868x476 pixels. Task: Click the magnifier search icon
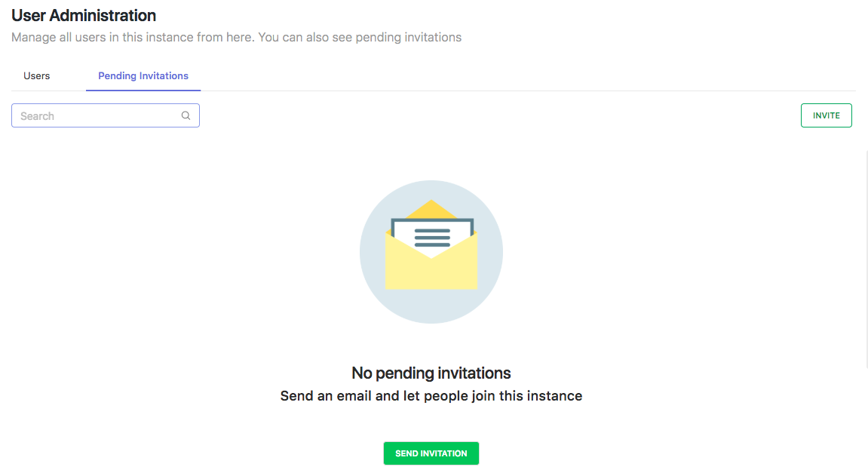coord(186,115)
